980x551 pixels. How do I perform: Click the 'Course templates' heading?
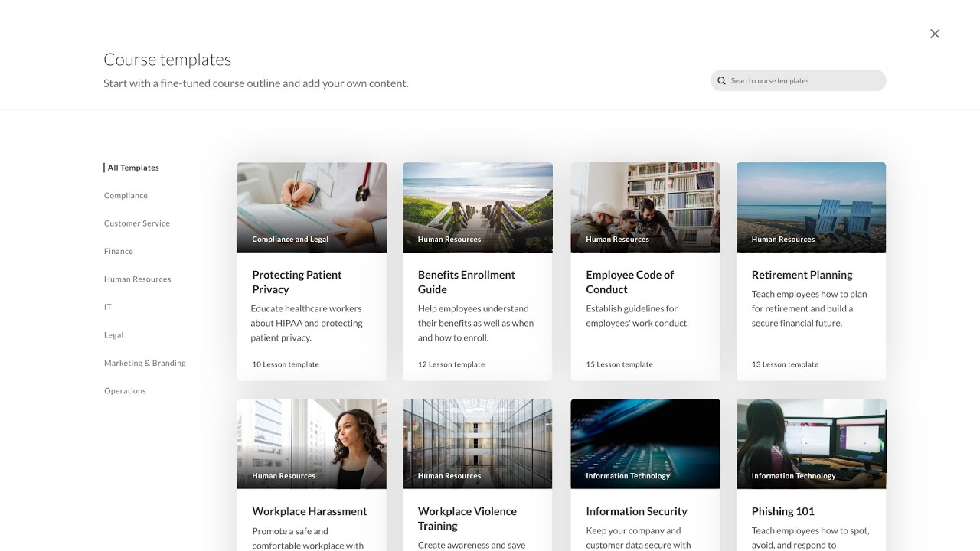168,60
